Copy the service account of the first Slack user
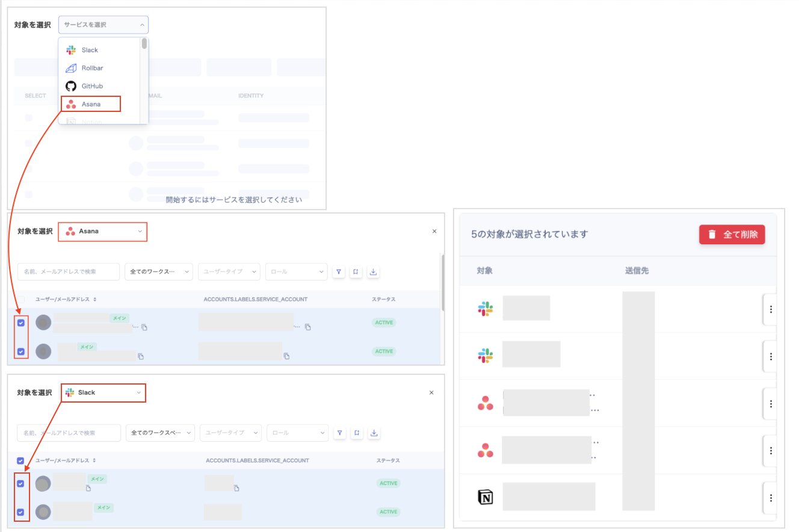 (237, 487)
